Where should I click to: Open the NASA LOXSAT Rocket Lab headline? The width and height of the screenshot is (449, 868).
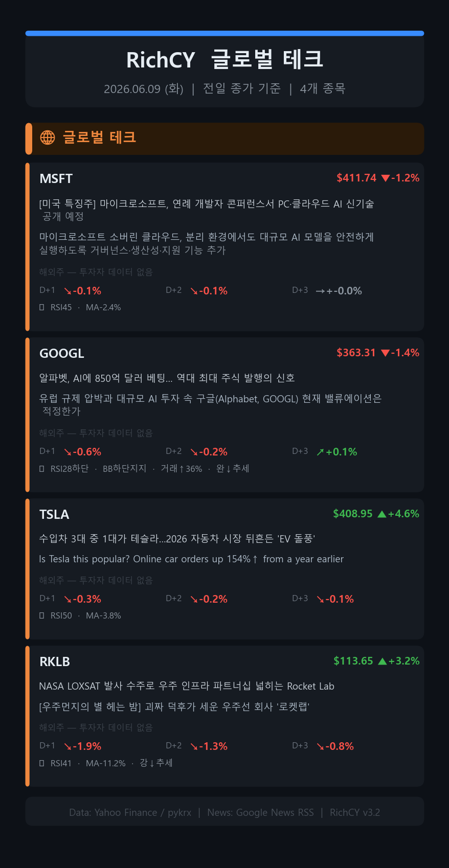tap(187, 686)
